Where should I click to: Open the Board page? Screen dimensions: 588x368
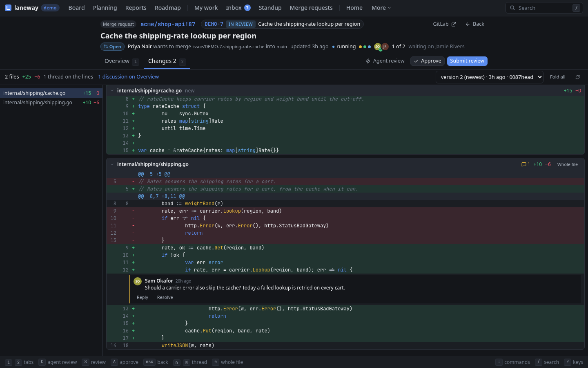76,8
